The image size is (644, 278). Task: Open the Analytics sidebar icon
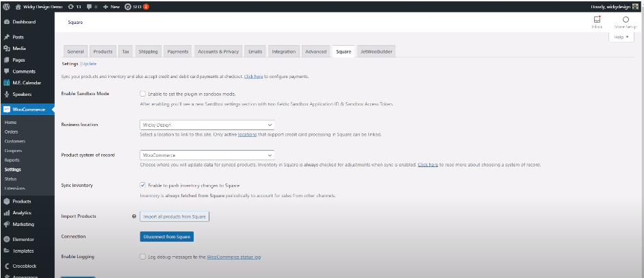point(6,213)
